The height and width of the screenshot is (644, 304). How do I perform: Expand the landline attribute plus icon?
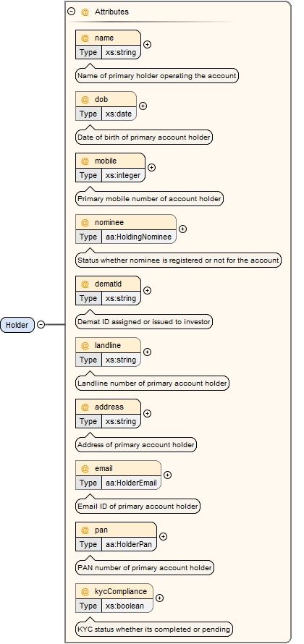147,352
